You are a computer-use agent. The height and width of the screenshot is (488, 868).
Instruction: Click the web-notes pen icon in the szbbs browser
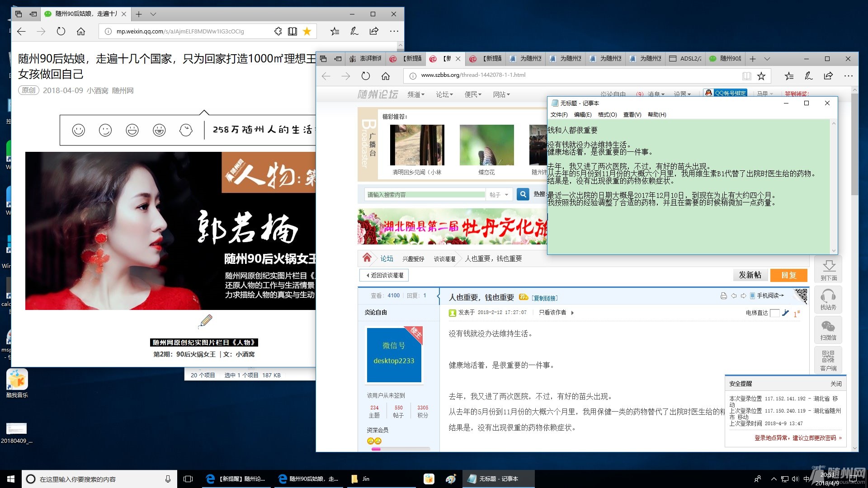pyautogui.click(x=809, y=76)
